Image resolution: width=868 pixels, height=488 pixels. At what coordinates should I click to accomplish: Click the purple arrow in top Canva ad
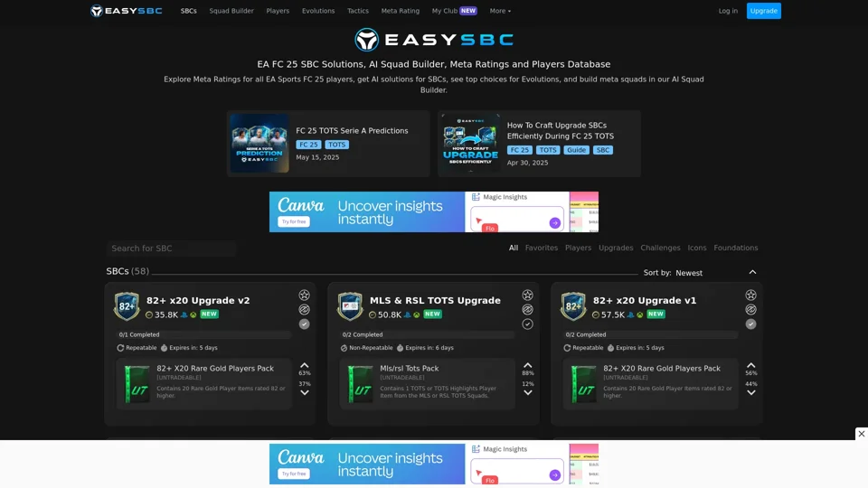click(554, 223)
